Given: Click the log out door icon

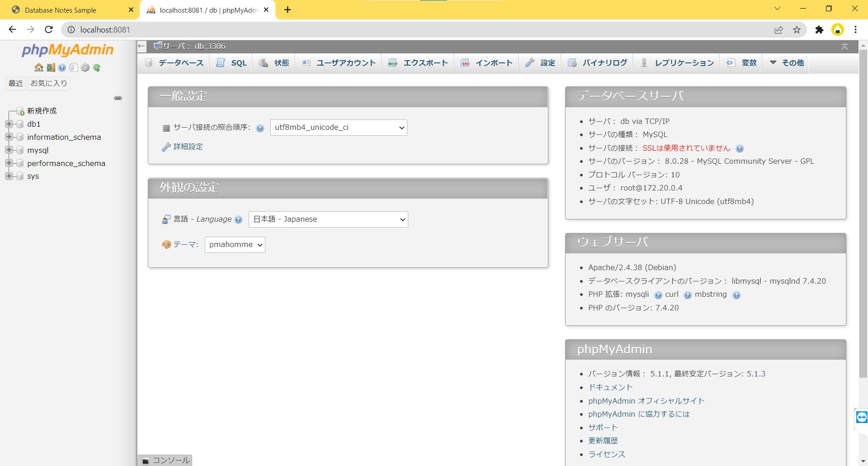Looking at the screenshot, I should pyautogui.click(x=51, y=67).
